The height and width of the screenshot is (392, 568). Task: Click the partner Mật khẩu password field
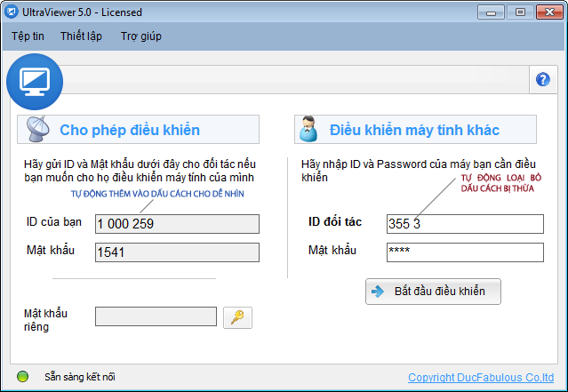tap(465, 252)
